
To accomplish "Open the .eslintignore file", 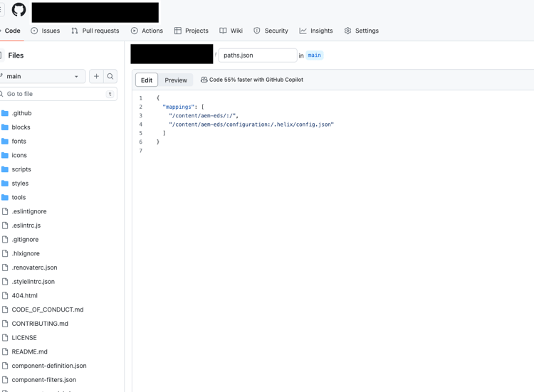I will tap(29, 211).
